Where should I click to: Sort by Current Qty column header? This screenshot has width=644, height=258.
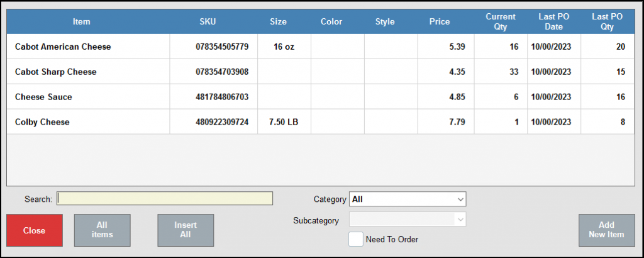coord(501,22)
